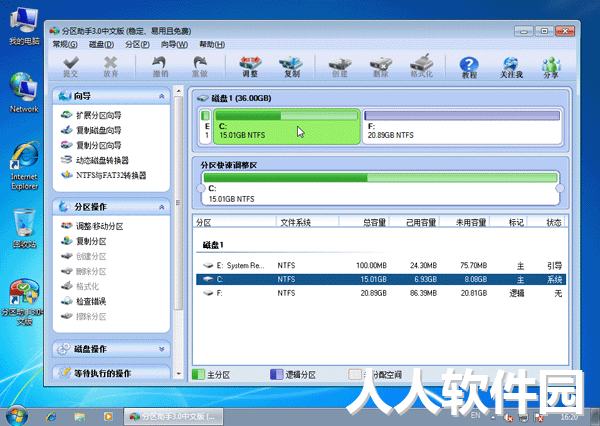
Task: Click the sidebar scrollbar up arrow
Action: (x=178, y=91)
